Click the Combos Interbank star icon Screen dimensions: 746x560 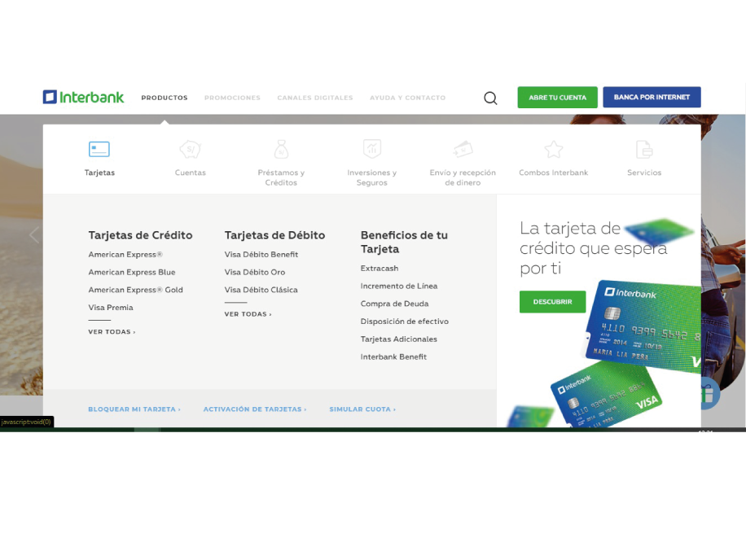click(x=553, y=150)
